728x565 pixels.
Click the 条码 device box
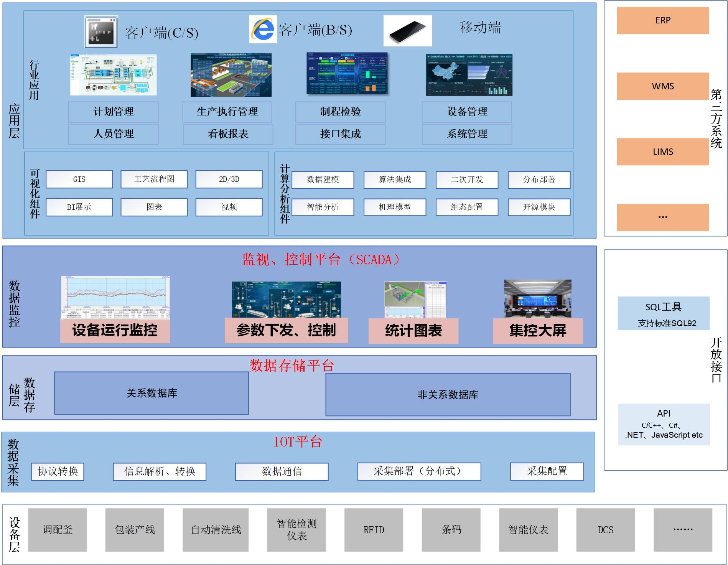point(451,530)
